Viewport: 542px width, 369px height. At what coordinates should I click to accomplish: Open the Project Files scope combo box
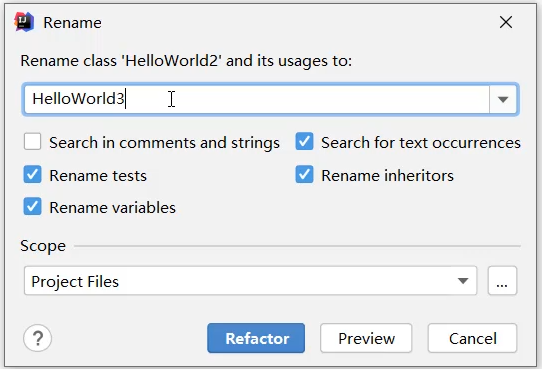250,281
